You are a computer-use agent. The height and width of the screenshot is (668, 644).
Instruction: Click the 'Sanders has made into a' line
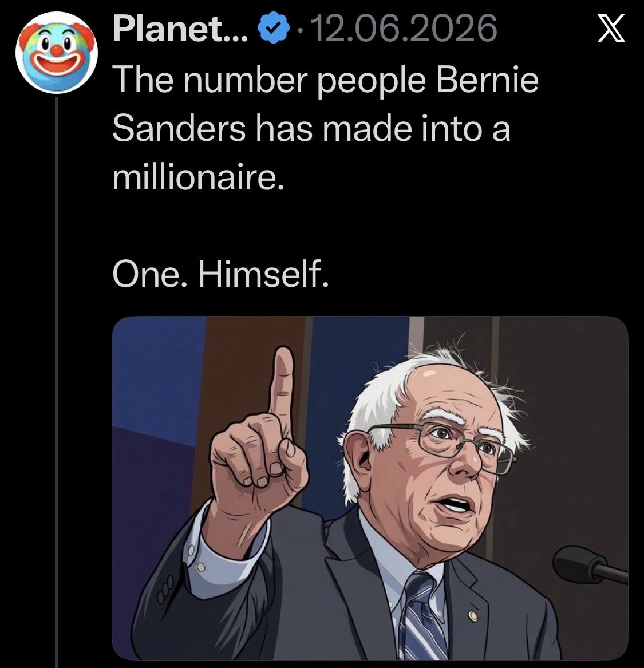point(311,128)
